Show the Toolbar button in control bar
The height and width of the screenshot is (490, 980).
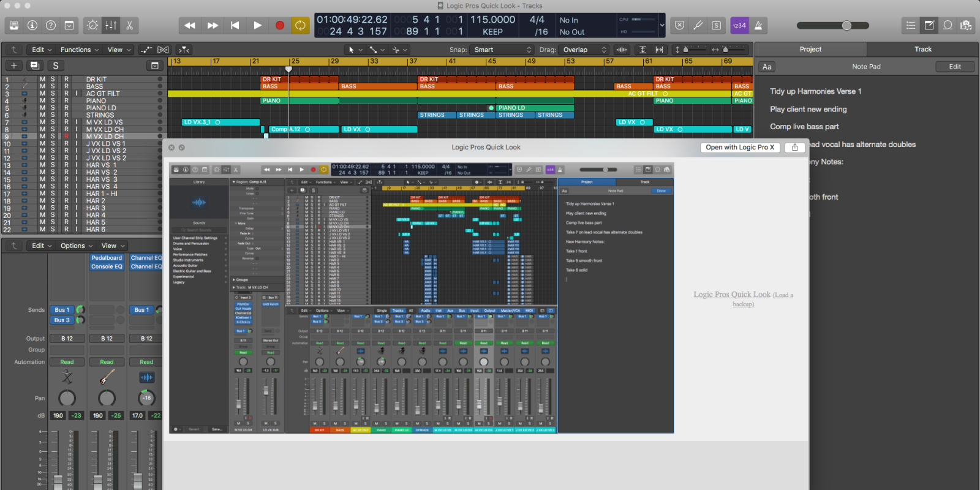(x=69, y=25)
